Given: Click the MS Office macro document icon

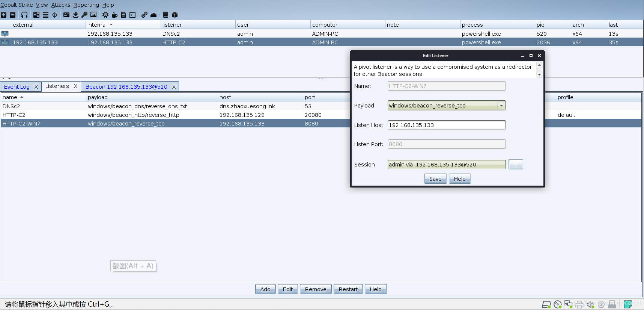Looking at the screenshot, I should click(x=123, y=15).
